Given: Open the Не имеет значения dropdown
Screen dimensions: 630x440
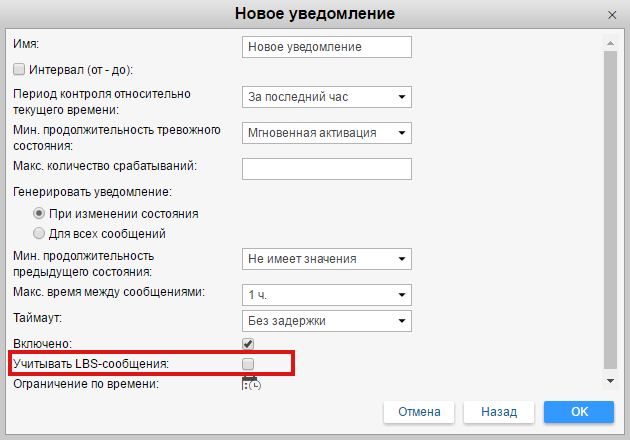Looking at the screenshot, I should [x=327, y=259].
